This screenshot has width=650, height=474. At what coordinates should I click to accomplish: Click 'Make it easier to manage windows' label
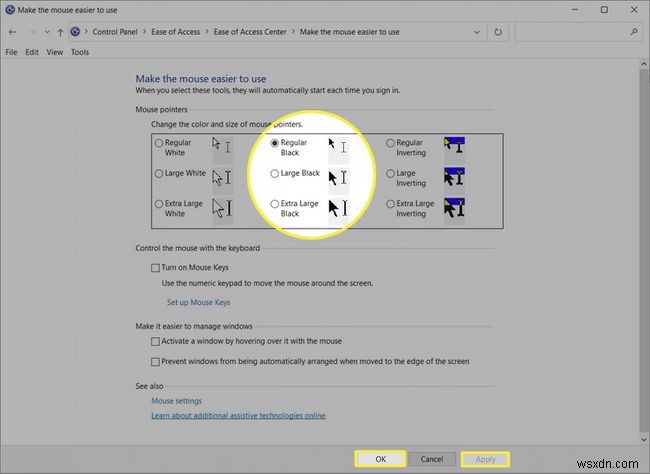194,326
